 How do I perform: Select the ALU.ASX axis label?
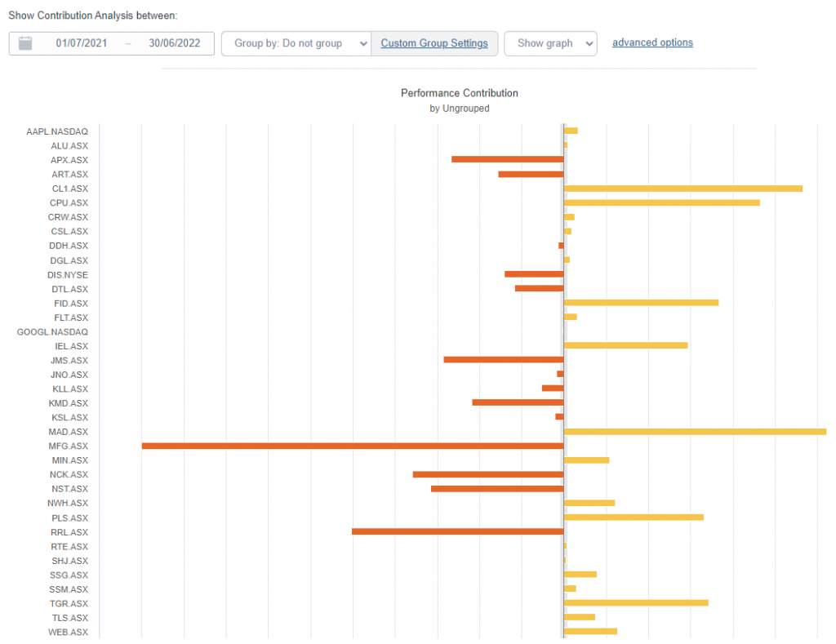pyautogui.click(x=69, y=146)
